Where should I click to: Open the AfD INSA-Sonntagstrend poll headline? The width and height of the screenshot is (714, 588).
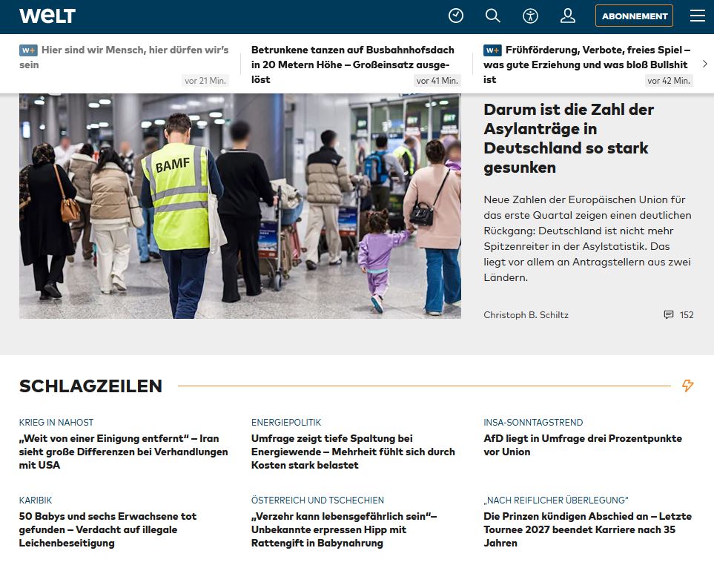coord(582,445)
